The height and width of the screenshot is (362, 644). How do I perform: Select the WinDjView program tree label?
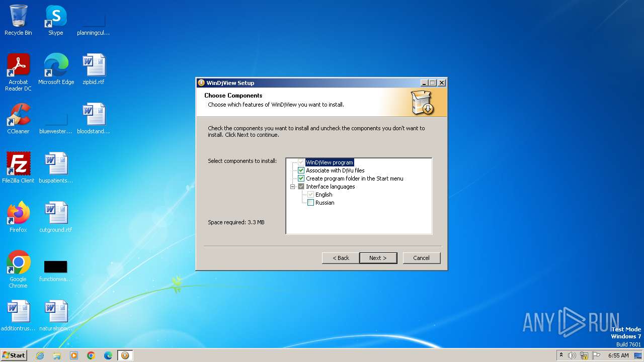click(330, 162)
